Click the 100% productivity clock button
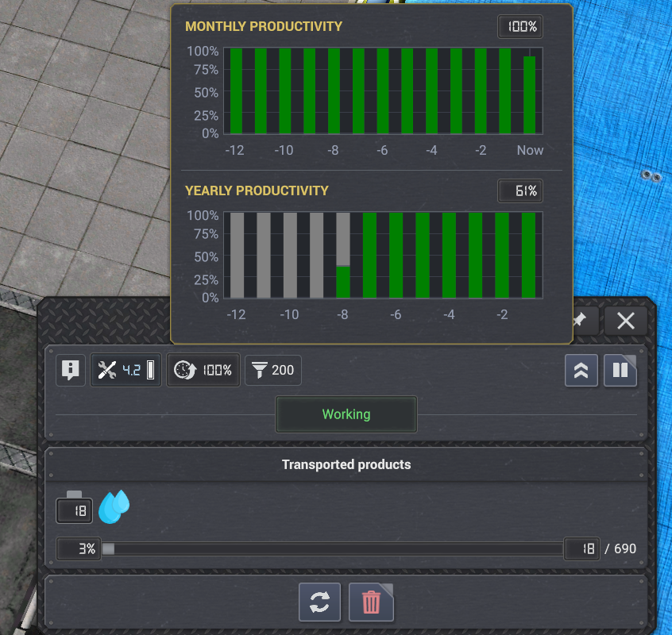 (x=203, y=370)
